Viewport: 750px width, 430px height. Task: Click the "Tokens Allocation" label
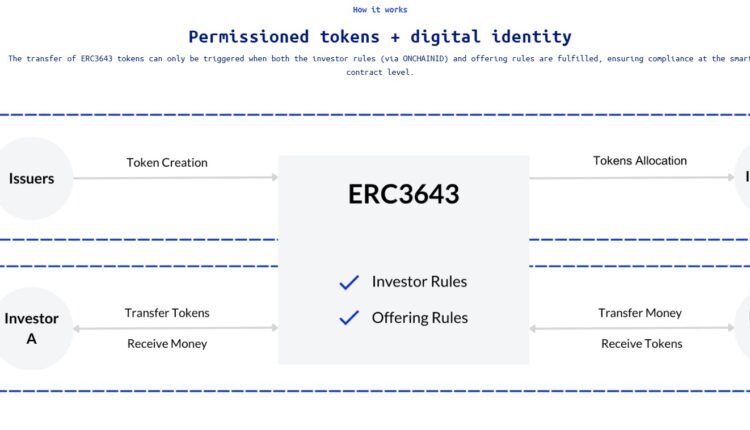[640, 160]
